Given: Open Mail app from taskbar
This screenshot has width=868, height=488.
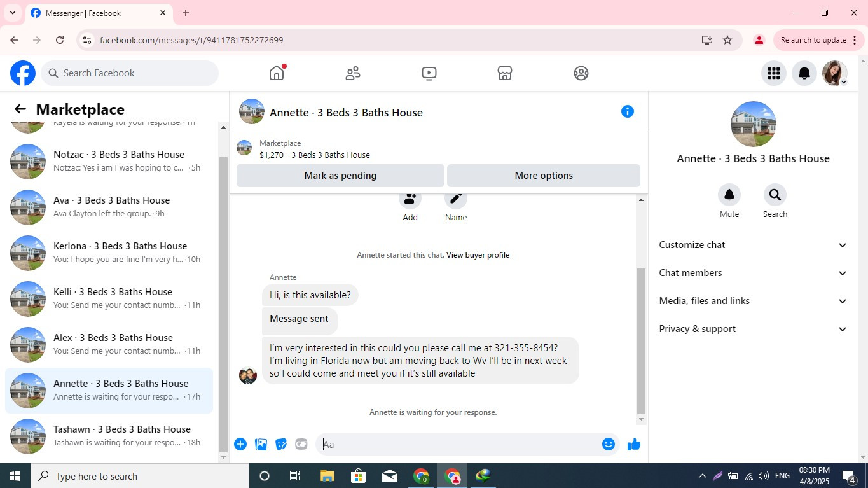Looking at the screenshot, I should (390, 476).
